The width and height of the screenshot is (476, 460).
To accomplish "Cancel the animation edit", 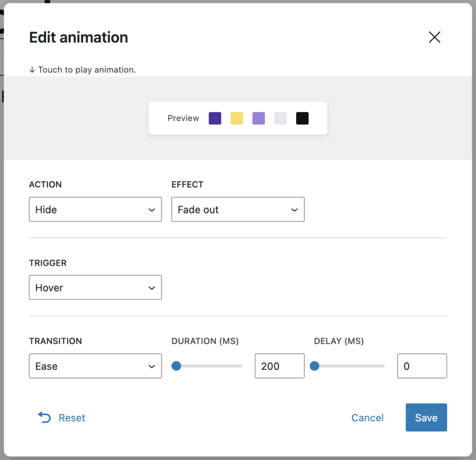I will [367, 418].
